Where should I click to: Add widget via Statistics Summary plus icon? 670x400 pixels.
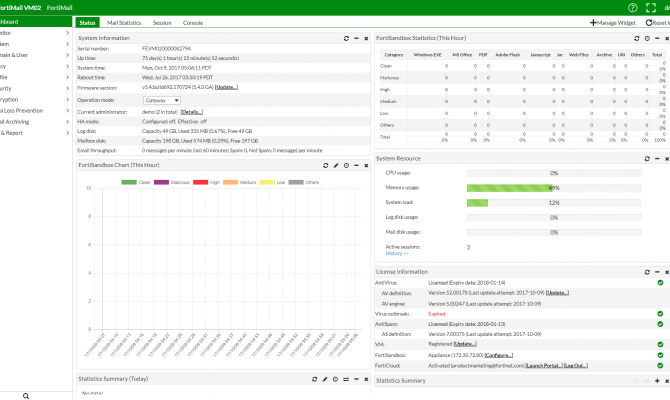click(657, 381)
